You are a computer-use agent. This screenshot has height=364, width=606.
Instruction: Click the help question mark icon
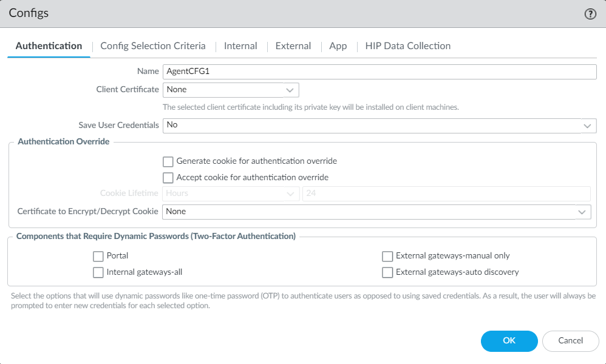tap(590, 14)
